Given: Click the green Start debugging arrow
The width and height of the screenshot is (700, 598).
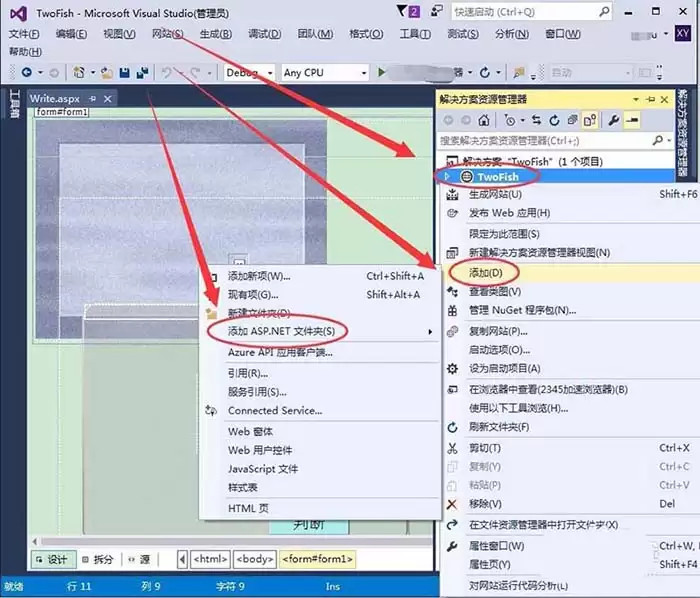Looking at the screenshot, I should click(x=381, y=72).
